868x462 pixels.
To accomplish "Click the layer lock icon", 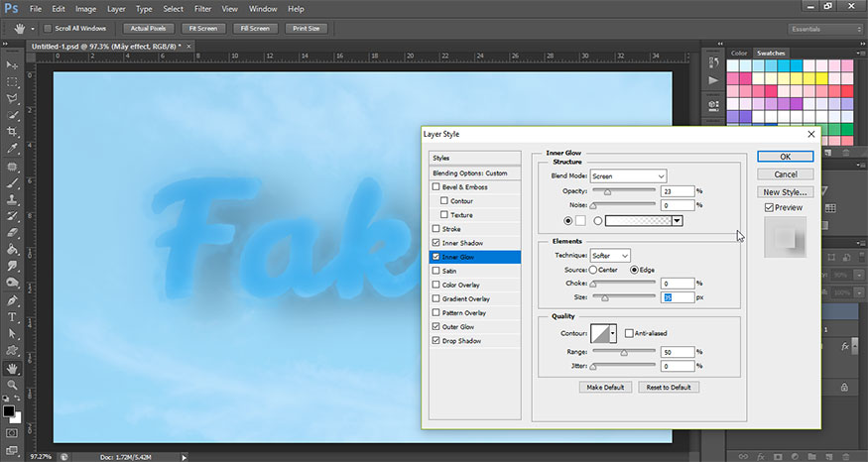I will pos(844,388).
